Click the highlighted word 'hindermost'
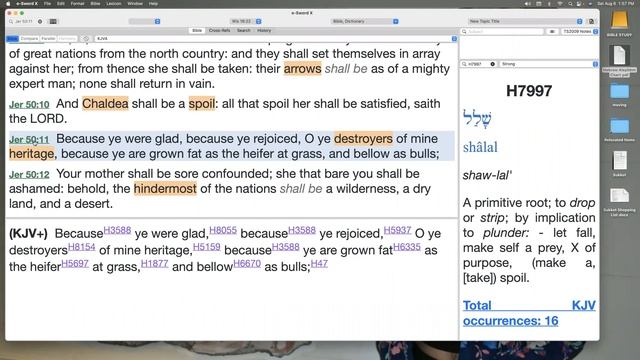640x360 pixels. click(x=165, y=189)
